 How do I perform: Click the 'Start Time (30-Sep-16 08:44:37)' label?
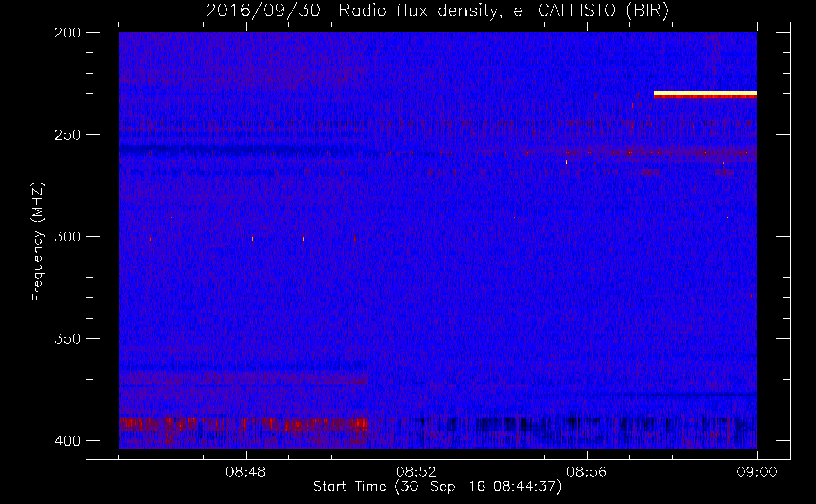coord(437,487)
